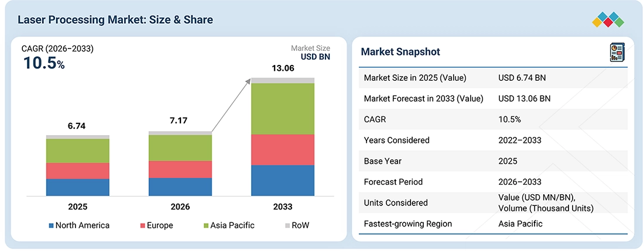Click the Europe segment of the 2033 bar
The width and height of the screenshot is (644, 251).
point(283,150)
